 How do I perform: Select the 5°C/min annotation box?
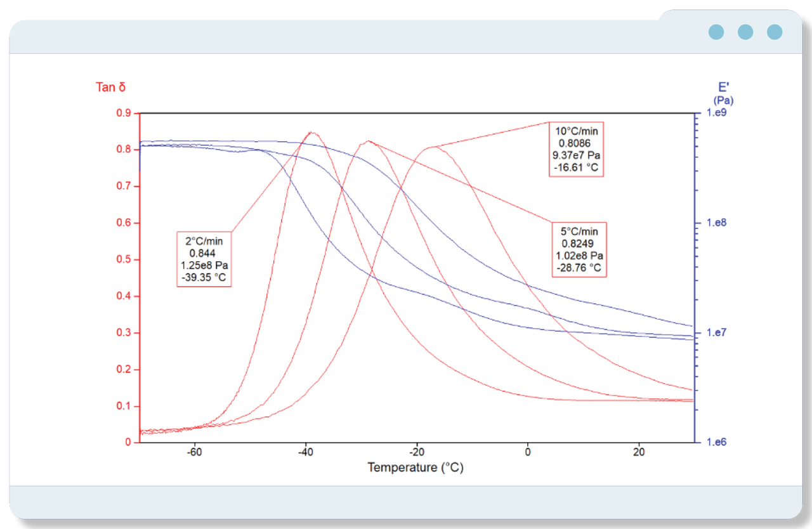pyautogui.click(x=579, y=249)
